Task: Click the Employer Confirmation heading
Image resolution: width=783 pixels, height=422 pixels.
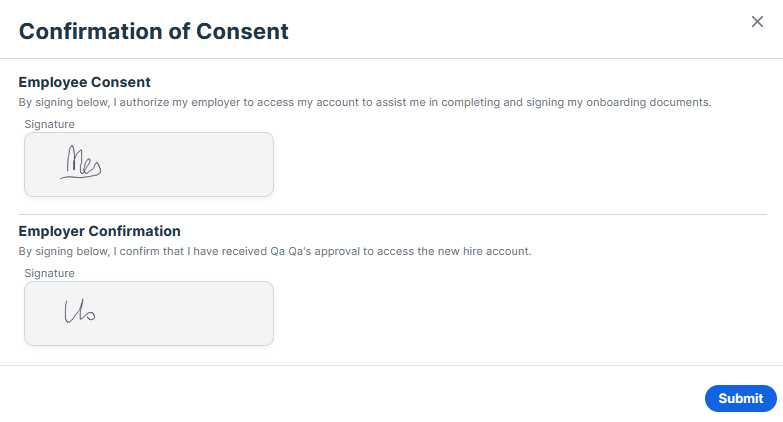Action: click(99, 231)
